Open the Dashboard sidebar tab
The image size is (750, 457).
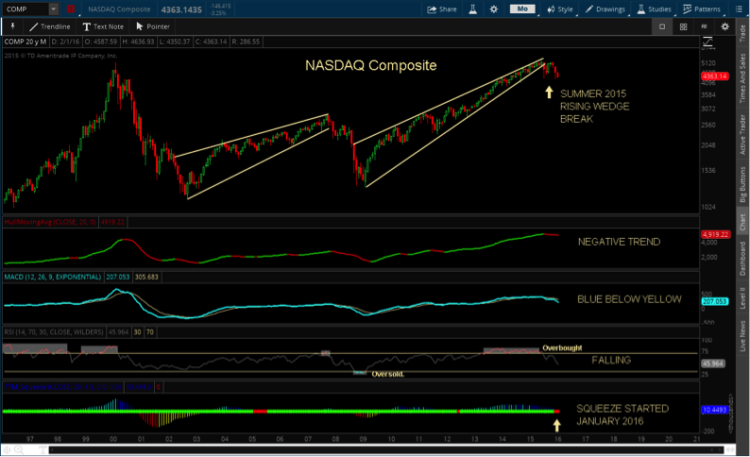742,258
